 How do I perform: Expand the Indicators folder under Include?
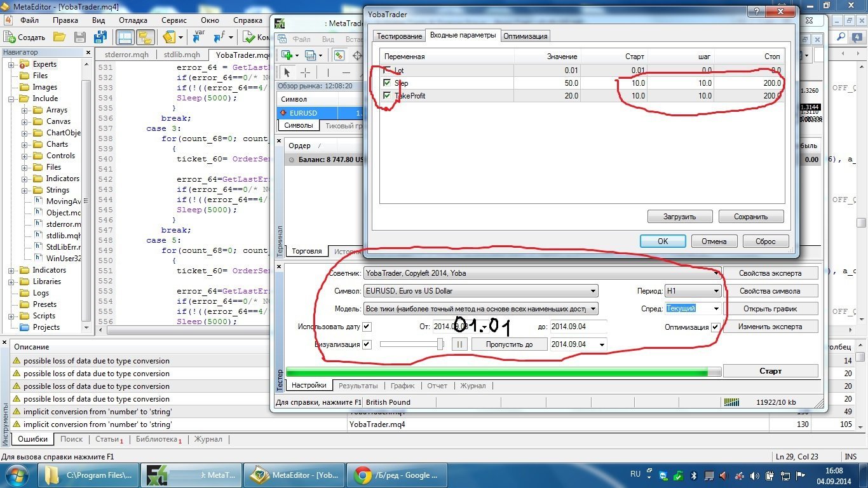[x=25, y=179]
